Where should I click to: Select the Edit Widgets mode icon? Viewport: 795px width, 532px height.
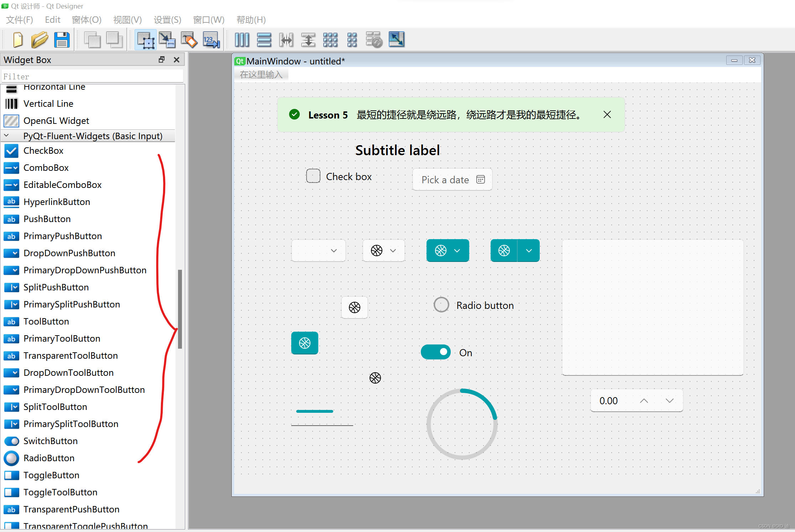click(x=146, y=40)
